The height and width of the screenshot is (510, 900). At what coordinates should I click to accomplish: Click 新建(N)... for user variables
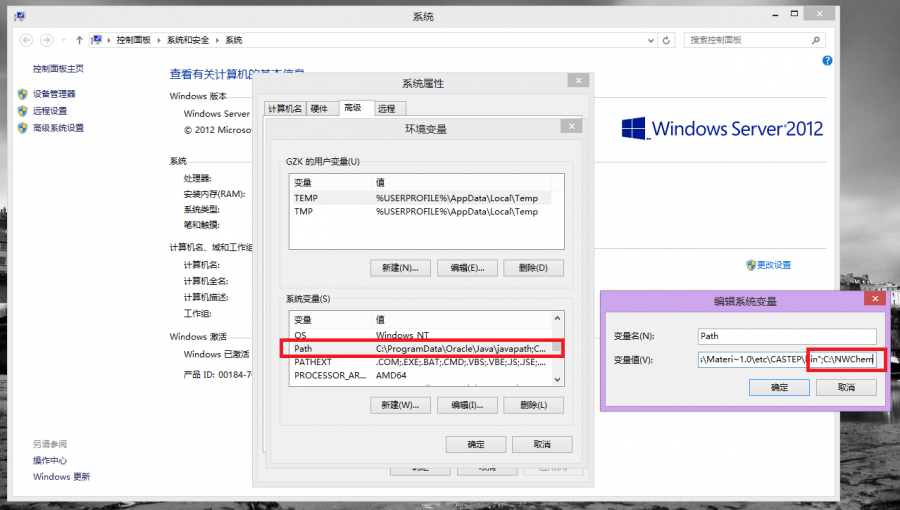tap(400, 268)
